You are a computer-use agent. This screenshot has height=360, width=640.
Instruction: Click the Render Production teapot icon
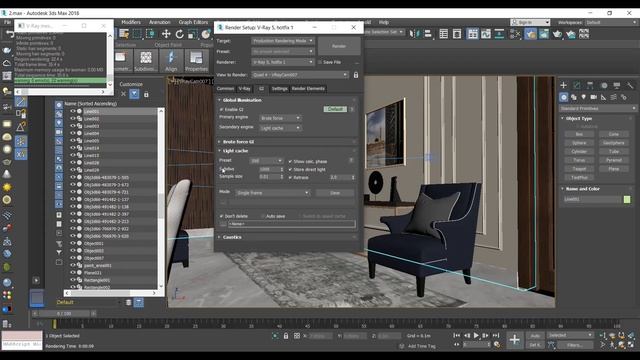558,34
